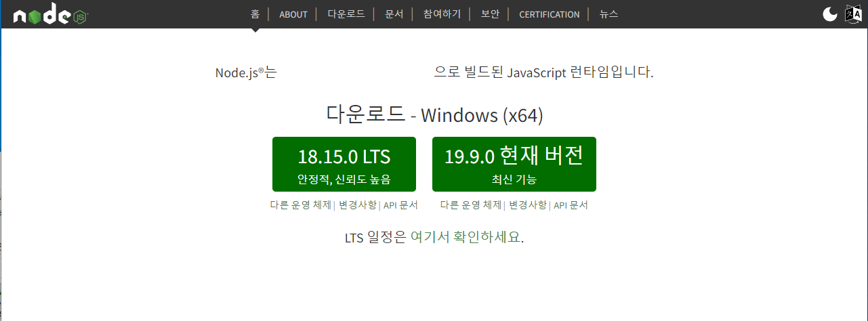868x321 pixels.
Task: Follow the 여기서 확인하세요 LTS schedule link
Action: (466, 238)
